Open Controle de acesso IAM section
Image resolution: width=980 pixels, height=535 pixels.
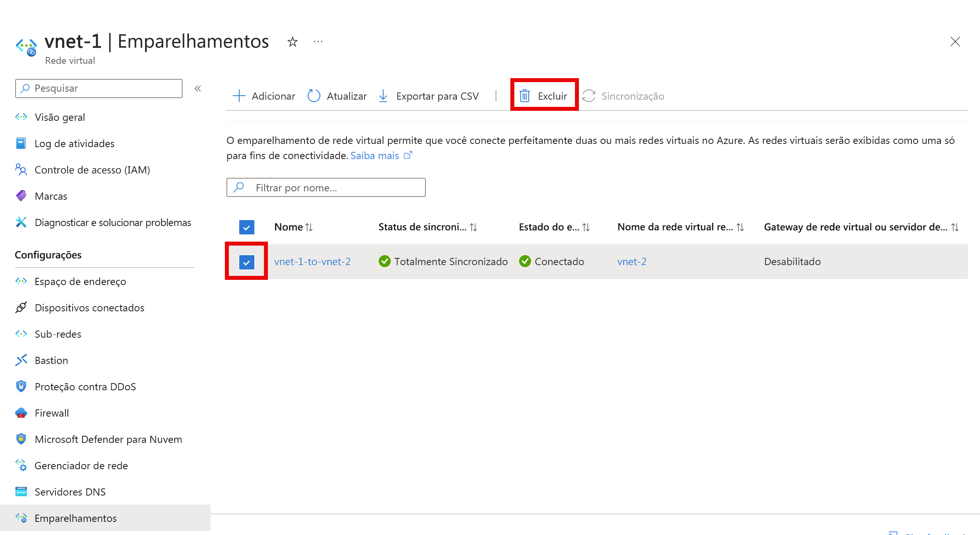(93, 170)
